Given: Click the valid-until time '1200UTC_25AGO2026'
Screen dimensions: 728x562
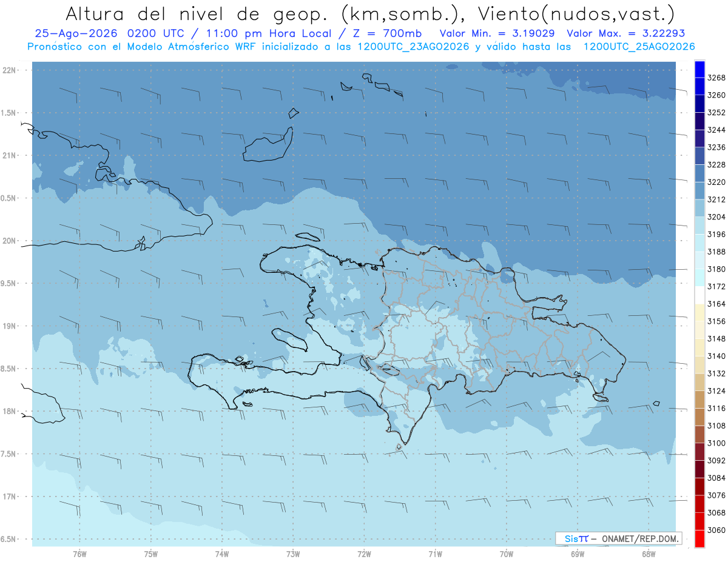Looking at the screenshot, I should (639, 47).
